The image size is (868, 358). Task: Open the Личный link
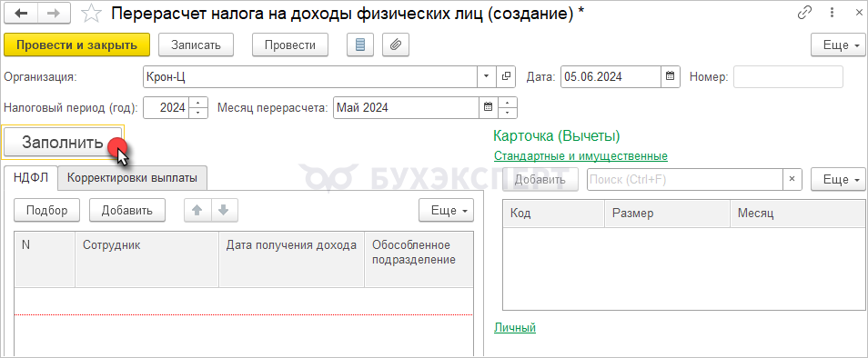tap(515, 328)
